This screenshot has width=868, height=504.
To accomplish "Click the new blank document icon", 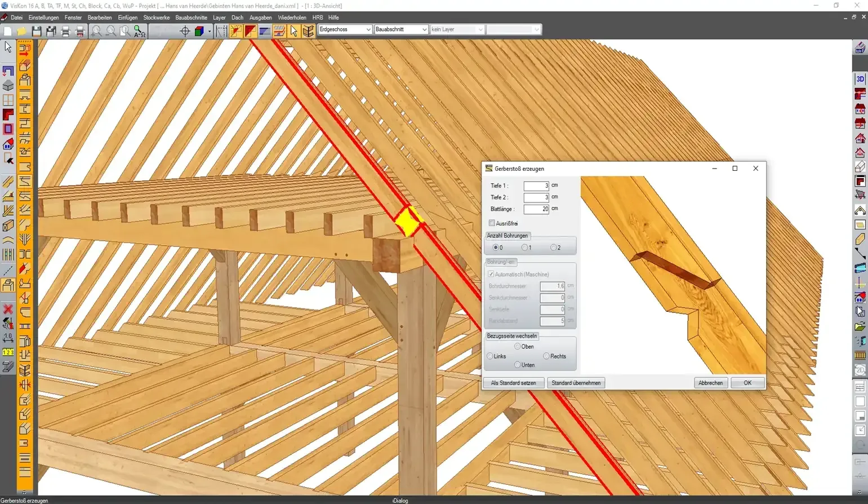I will point(8,31).
